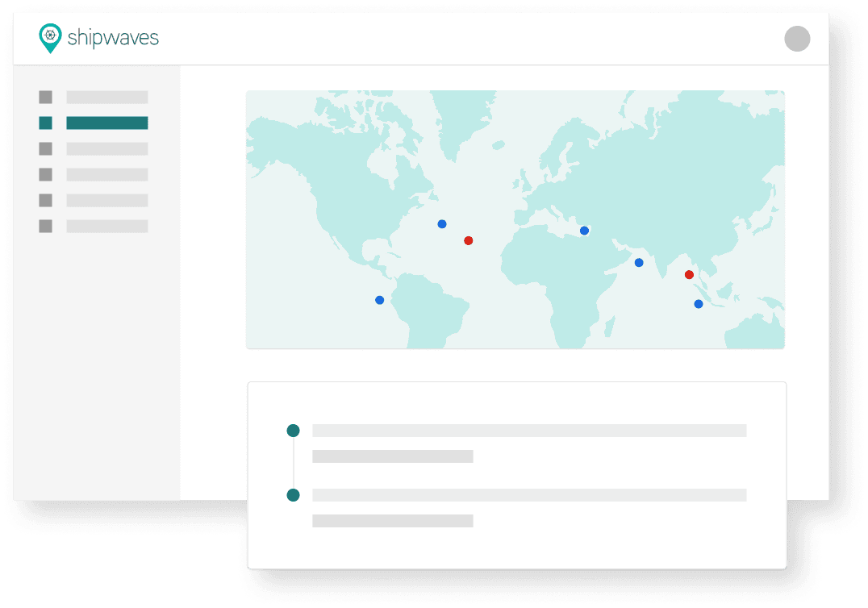
Task: Open the gray user avatar circle
Action: 797,39
